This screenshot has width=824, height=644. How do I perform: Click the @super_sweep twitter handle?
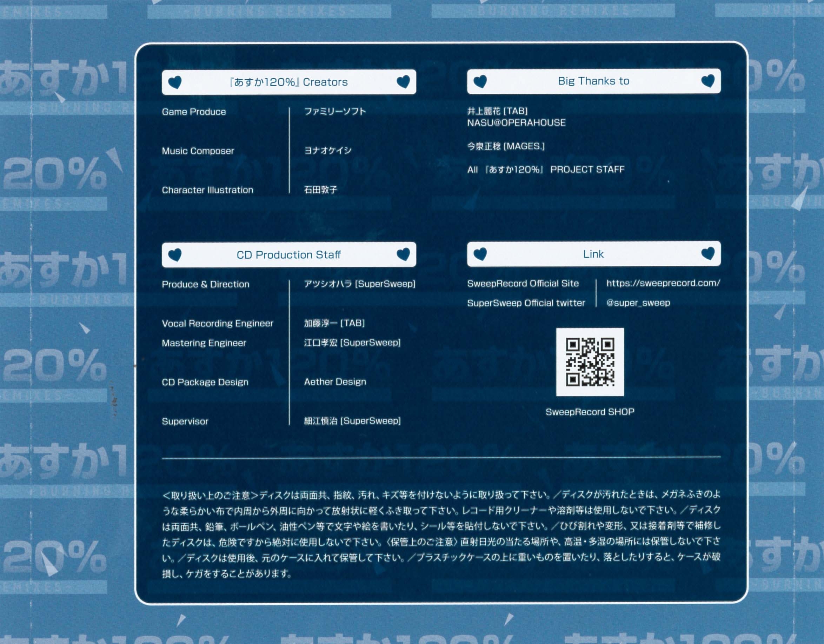click(x=638, y=303)
